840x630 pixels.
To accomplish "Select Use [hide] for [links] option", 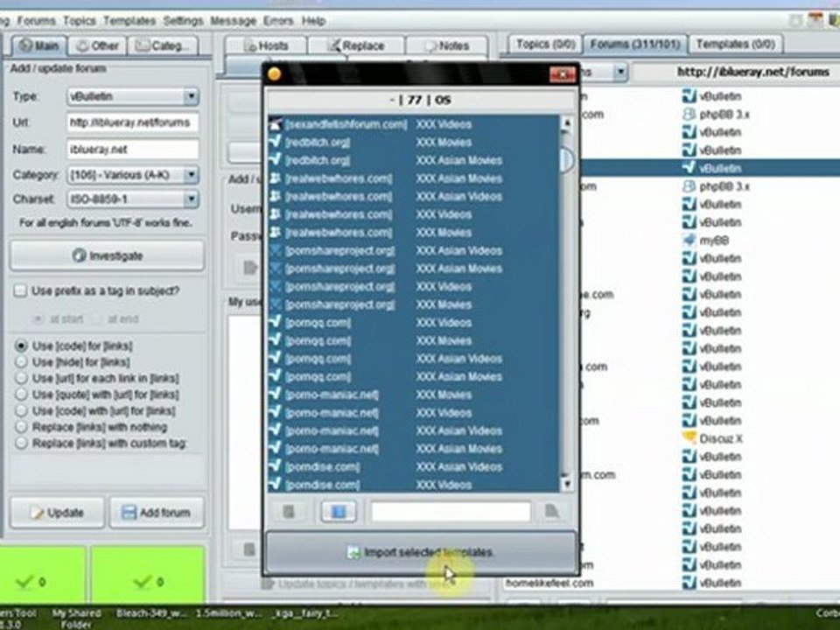I will [21, 362].
